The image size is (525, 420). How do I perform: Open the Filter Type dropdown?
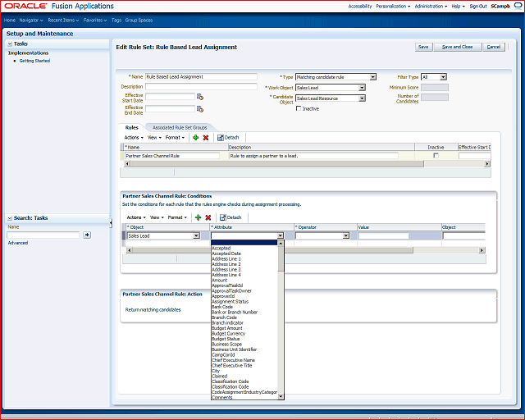443,77
